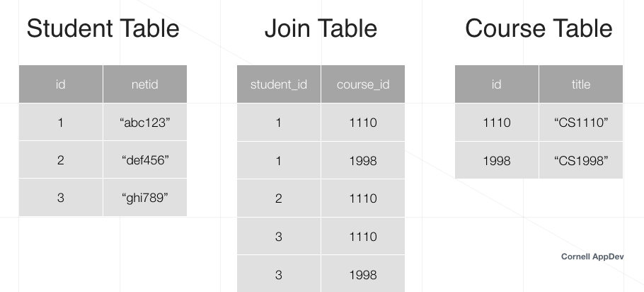Select the Course Table id cell 1110
The width and height of the screenshot is (644, 292).
[497, 123]
